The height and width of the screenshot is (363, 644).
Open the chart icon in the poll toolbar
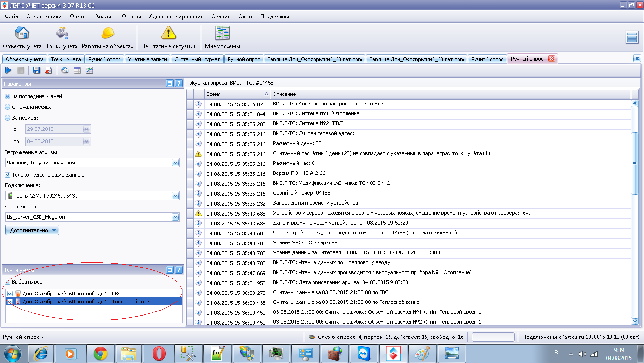(x=89, y=70)
